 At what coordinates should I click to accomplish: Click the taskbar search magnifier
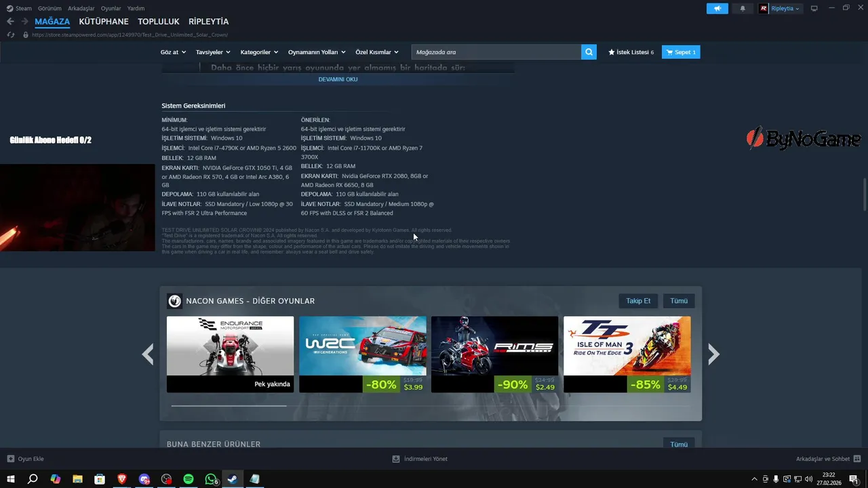coord(33,479)
